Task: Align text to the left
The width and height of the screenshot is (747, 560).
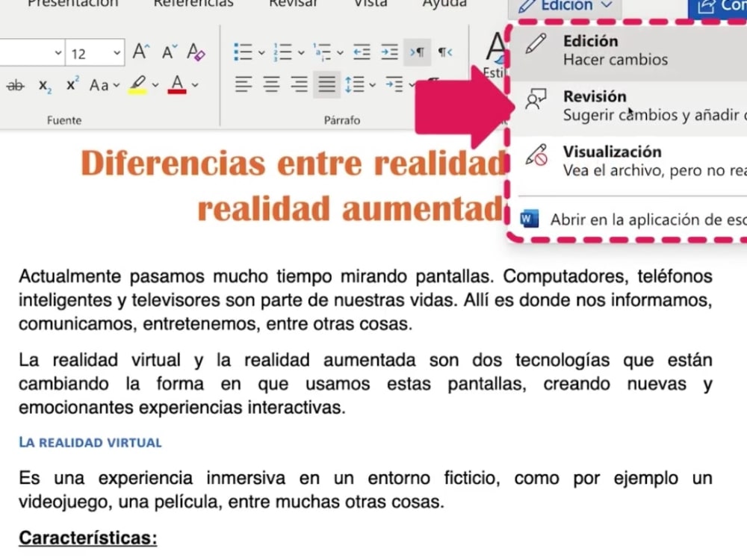Action: click(x=243, y=85)
